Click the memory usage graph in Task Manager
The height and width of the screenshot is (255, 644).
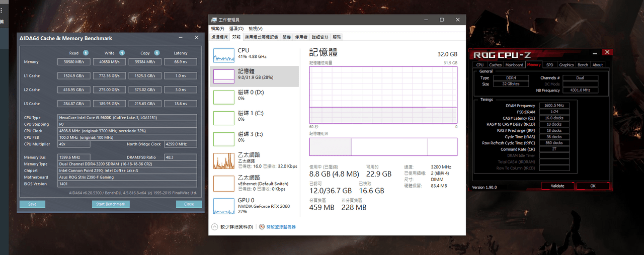[x=383, y=95]
